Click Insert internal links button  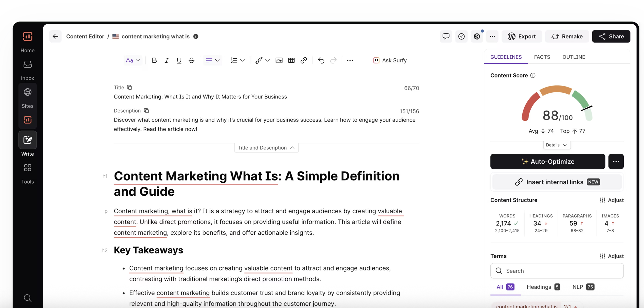pos(557,182)
